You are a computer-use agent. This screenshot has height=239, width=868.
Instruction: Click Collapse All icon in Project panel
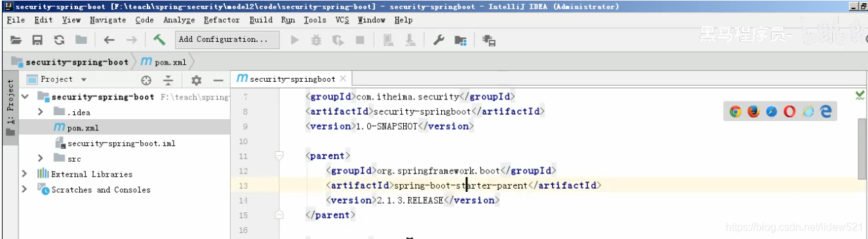pos(168,80)
